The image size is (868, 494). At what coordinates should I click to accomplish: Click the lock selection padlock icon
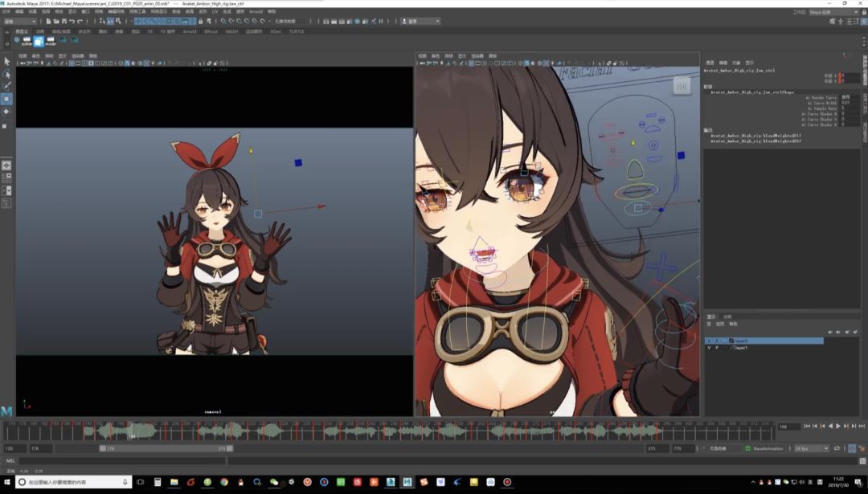[x=201, y=21]
